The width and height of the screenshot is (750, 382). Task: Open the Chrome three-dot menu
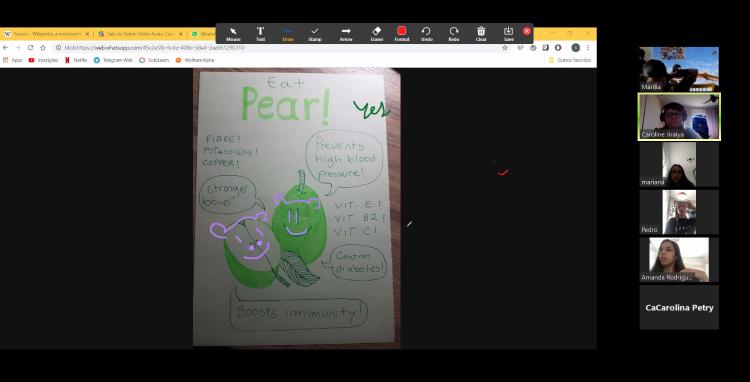click(588, 48)
